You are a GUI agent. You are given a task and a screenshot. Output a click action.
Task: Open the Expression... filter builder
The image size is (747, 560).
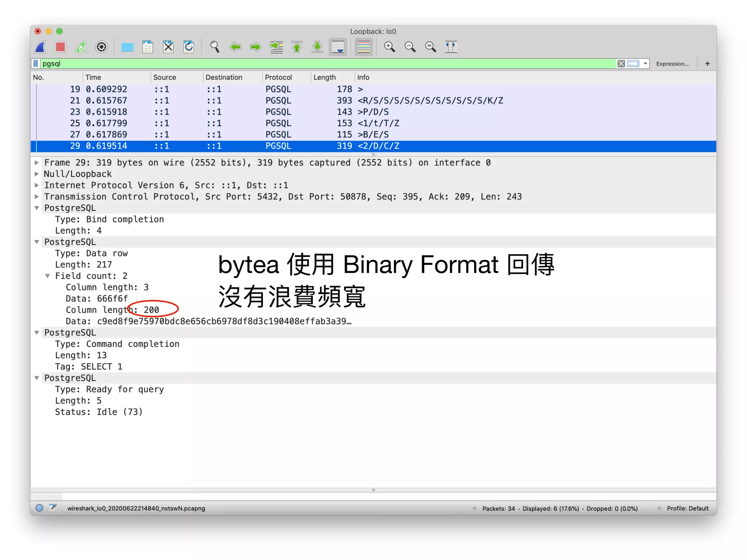(x=672, y=64)
